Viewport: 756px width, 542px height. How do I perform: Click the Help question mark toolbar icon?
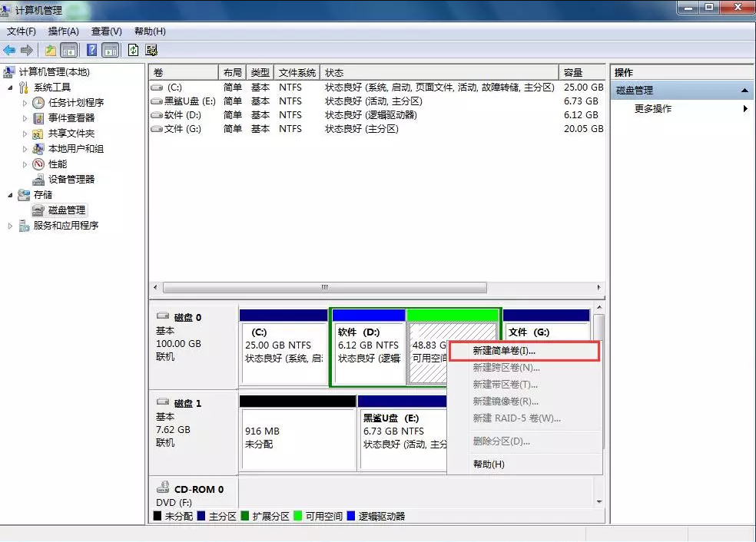(91, 49)
